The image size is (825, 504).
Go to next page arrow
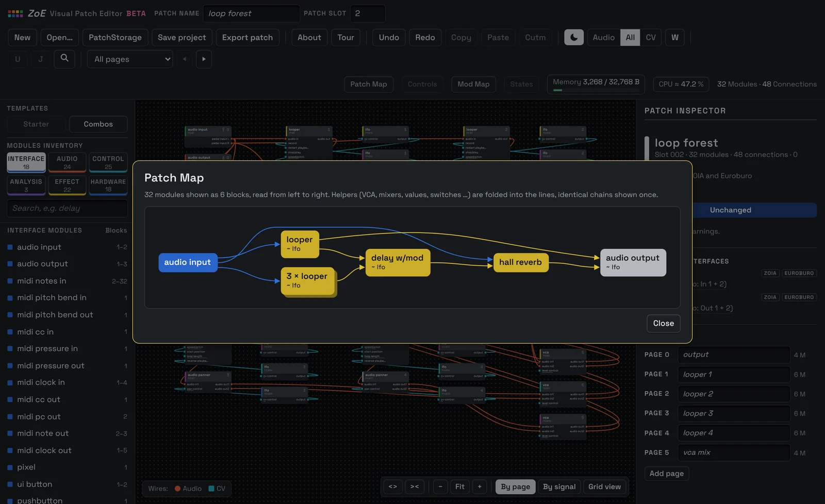pos(204,59)
